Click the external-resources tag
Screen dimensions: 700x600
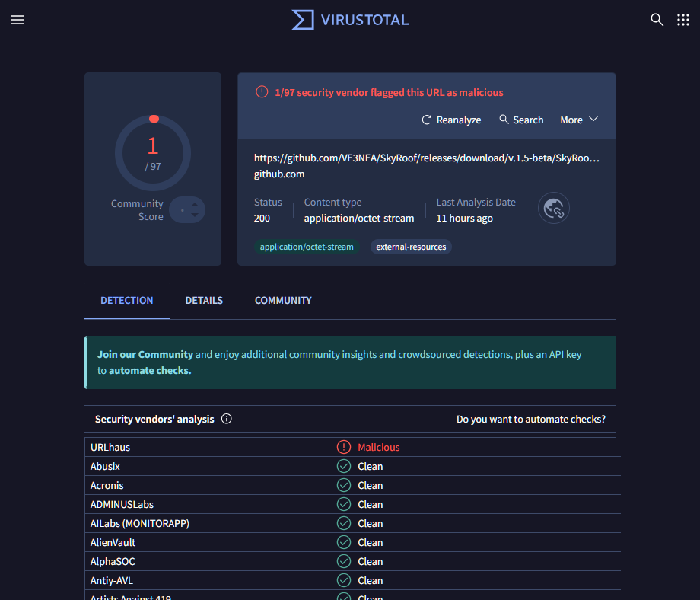pos(411,247)
